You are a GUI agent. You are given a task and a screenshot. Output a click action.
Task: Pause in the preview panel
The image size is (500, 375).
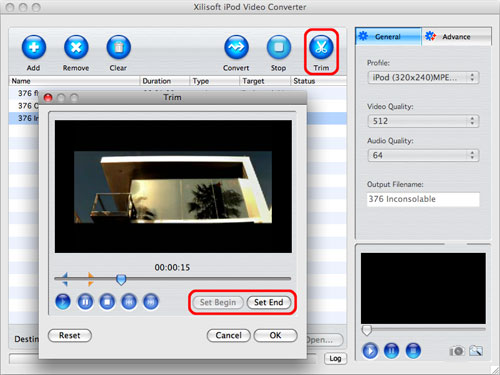391,351
